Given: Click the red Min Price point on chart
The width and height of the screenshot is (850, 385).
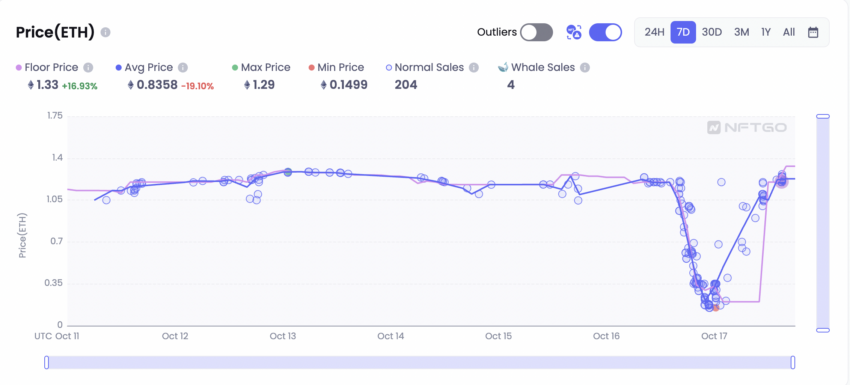Looking at the screenshot, I should coord(716,308).
